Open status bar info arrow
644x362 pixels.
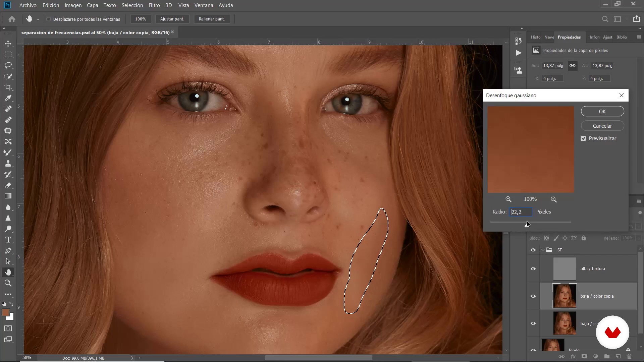(x=132, y=358)
